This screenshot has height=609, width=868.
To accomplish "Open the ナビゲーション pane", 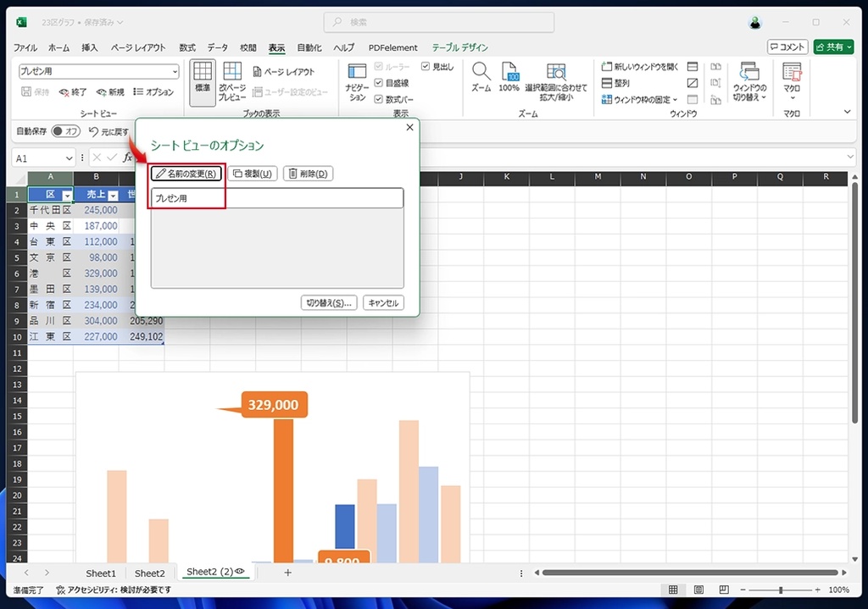I will [357, 82].
